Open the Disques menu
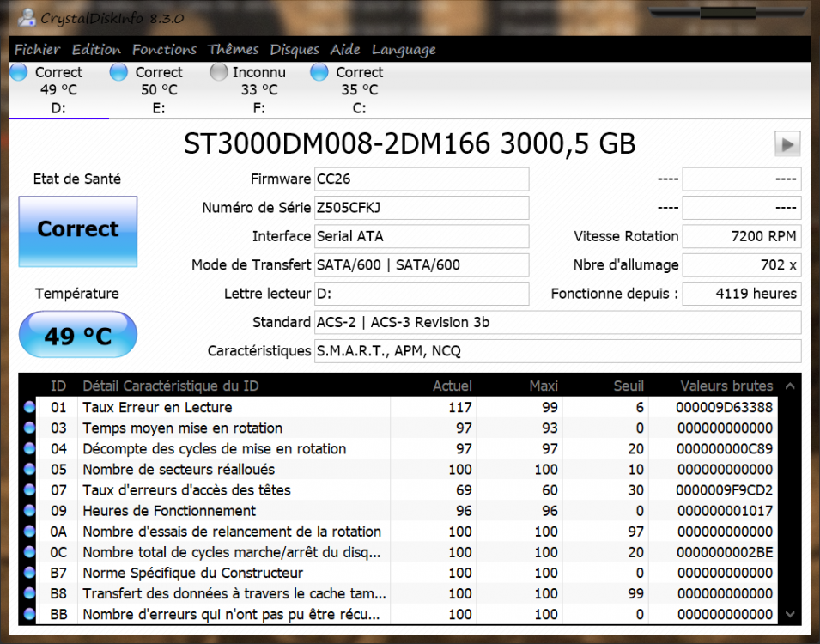The image size is (820, 644). pos(295,50)
